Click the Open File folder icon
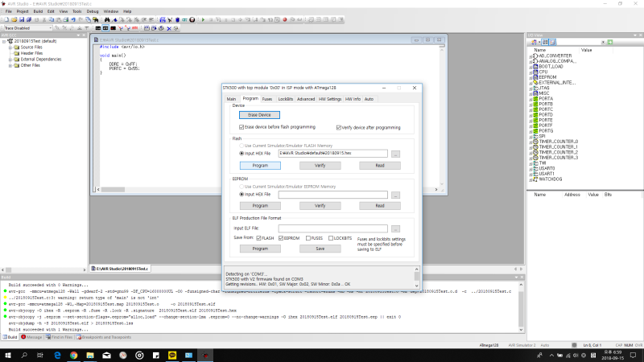 pyautogui.click(x=14, y=19)
